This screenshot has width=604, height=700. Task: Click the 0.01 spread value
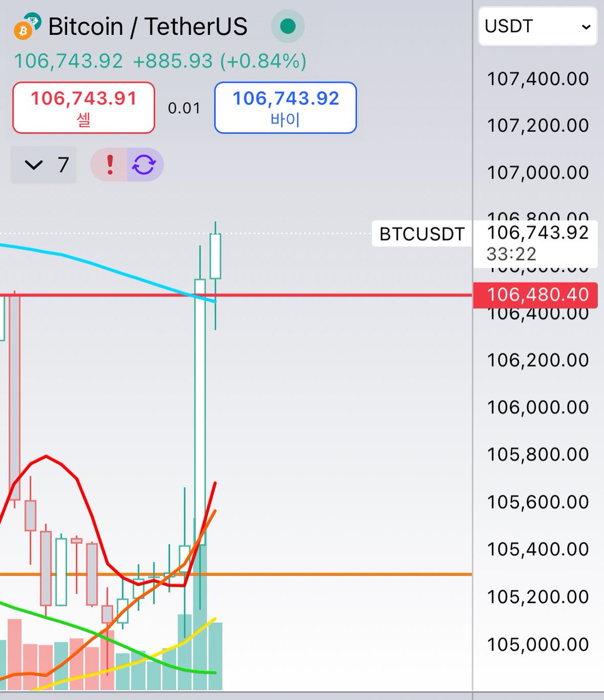coord(184,108)
